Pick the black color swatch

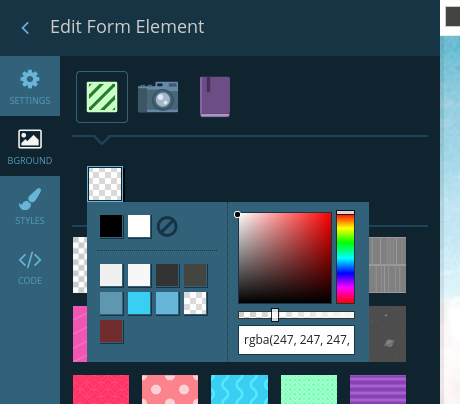tap(111, 226)
